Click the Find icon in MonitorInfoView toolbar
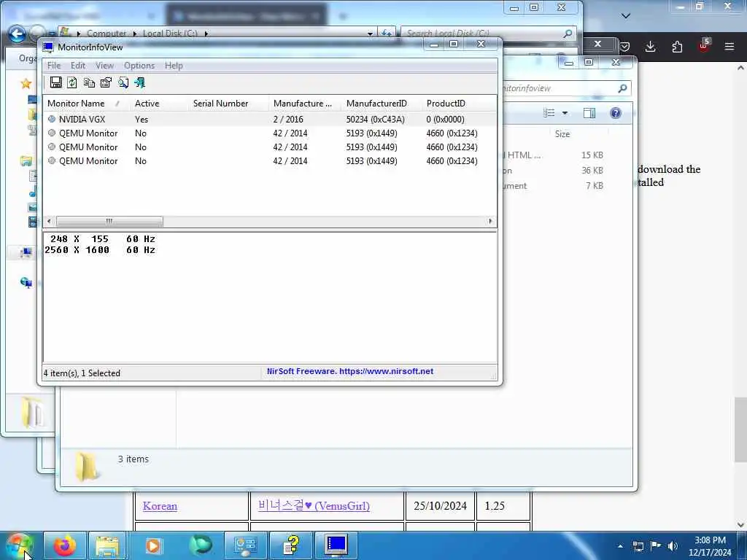The image size is (747, 560). tap(123, 83)
